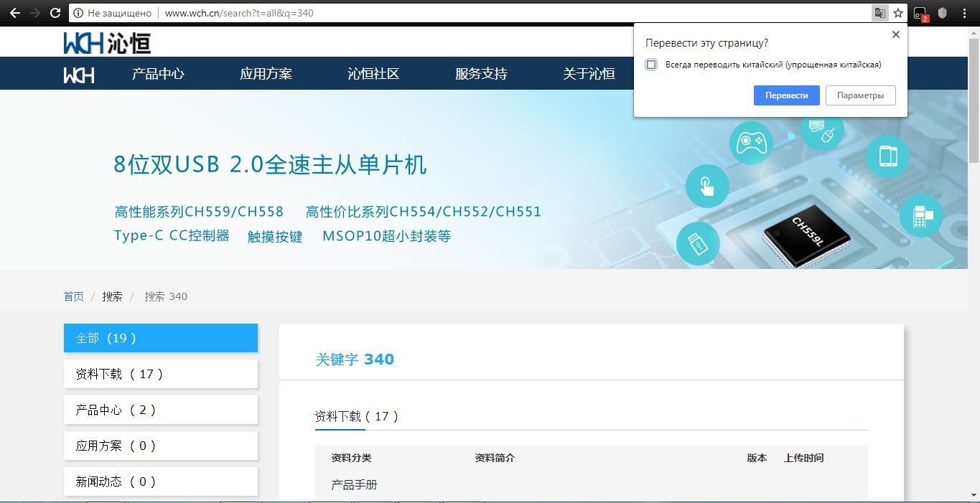980x503 pixels.
Task: Click banner text '高性能系列CH559/CH558'
Action: click(199, 212)
